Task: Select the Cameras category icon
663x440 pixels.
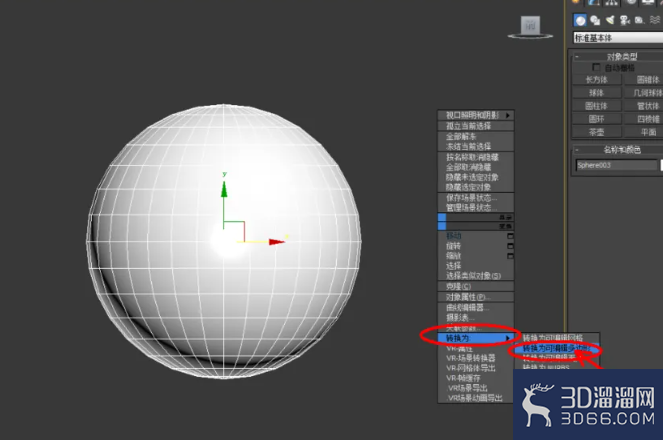Action: (x=625, y=20)
